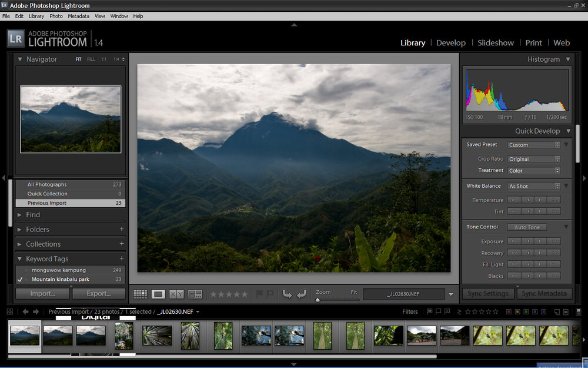Rotate the photo counterclockwise

coord(286,294)
